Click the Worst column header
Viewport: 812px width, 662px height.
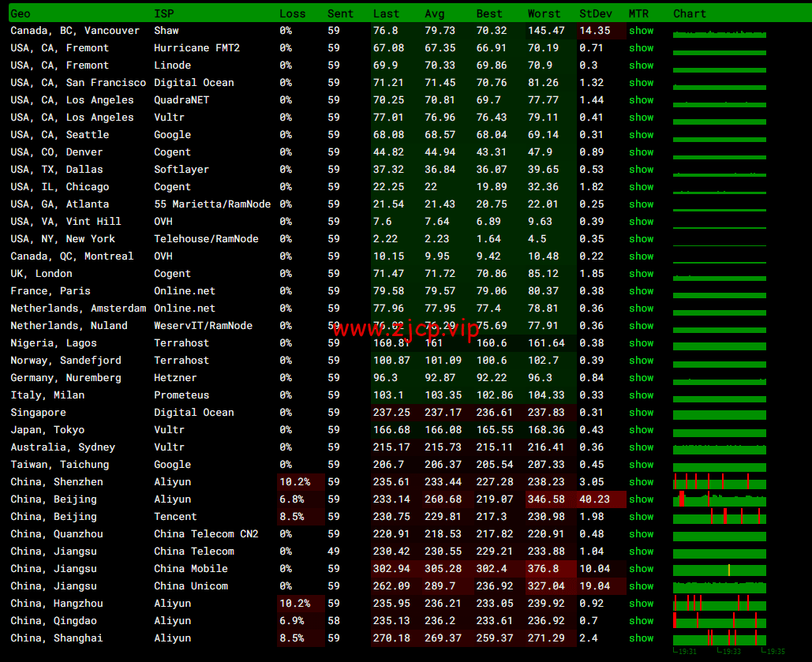[544, 14]
